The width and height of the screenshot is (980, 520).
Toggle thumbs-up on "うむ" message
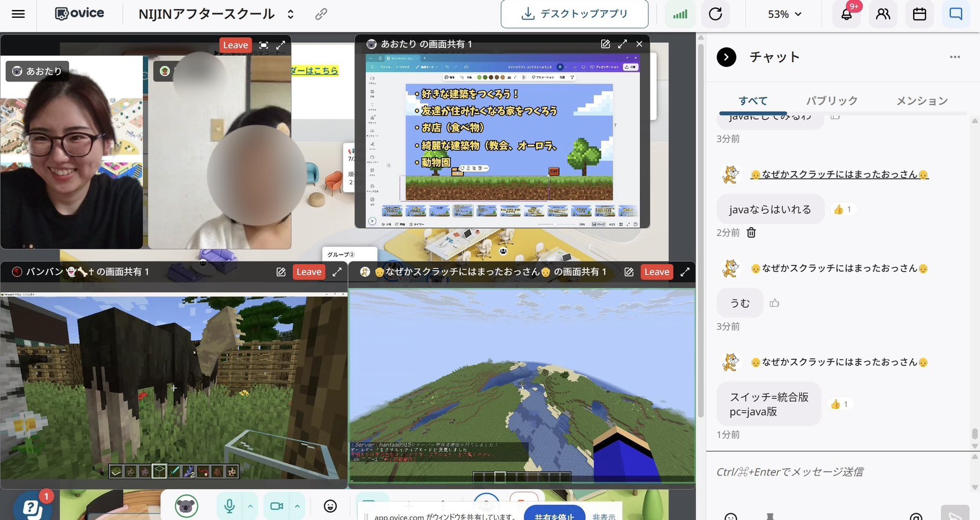point(774,303)
